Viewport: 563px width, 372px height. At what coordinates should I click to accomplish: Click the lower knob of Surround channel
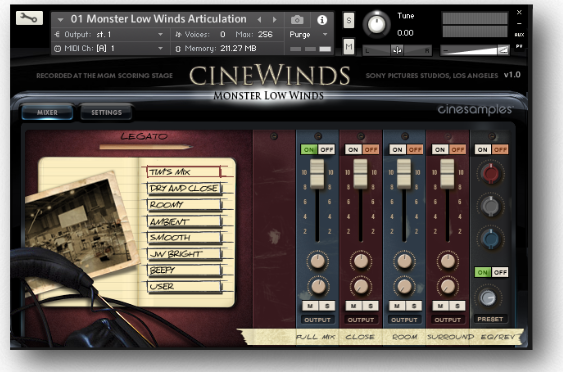tap(448, 286)
